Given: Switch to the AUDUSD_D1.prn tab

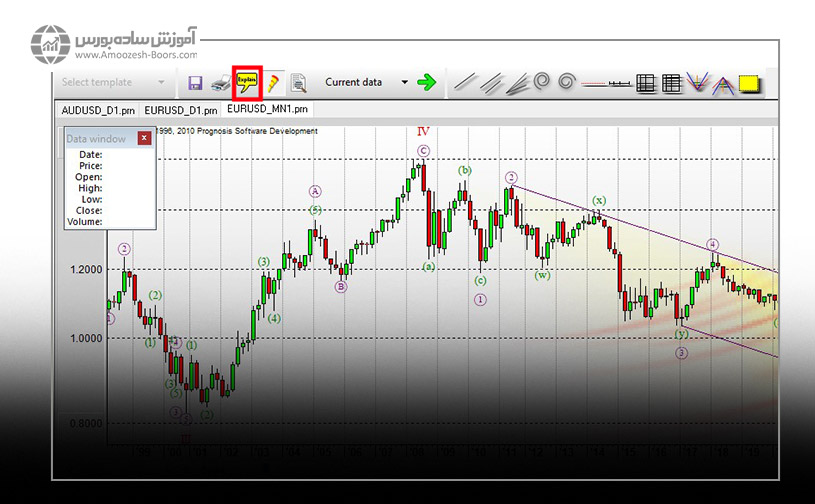Looking at the screenshot, I should tap(97, 109).
